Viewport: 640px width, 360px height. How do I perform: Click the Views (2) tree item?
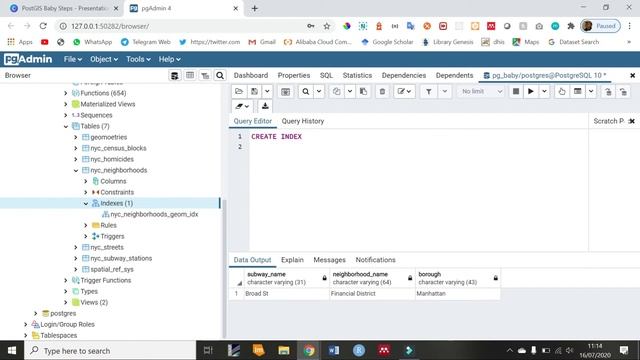(94, 302)
